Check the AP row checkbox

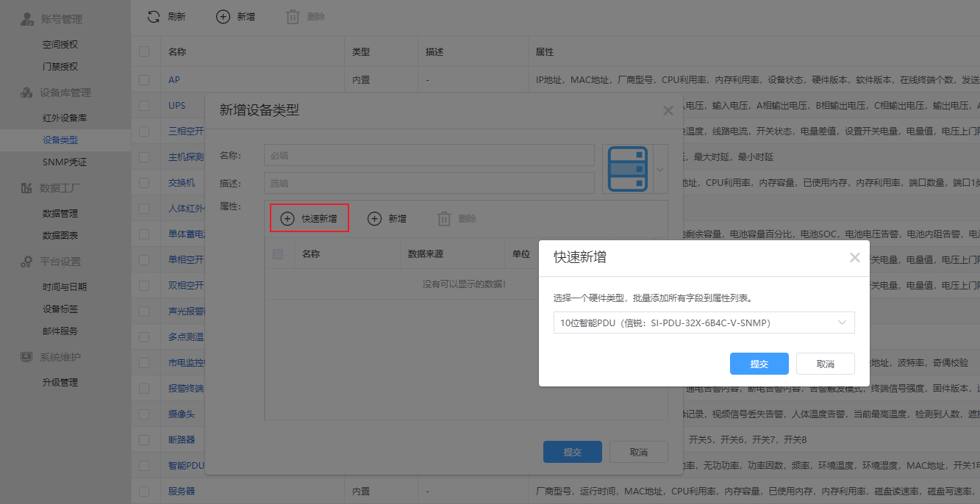click(144, 79)
